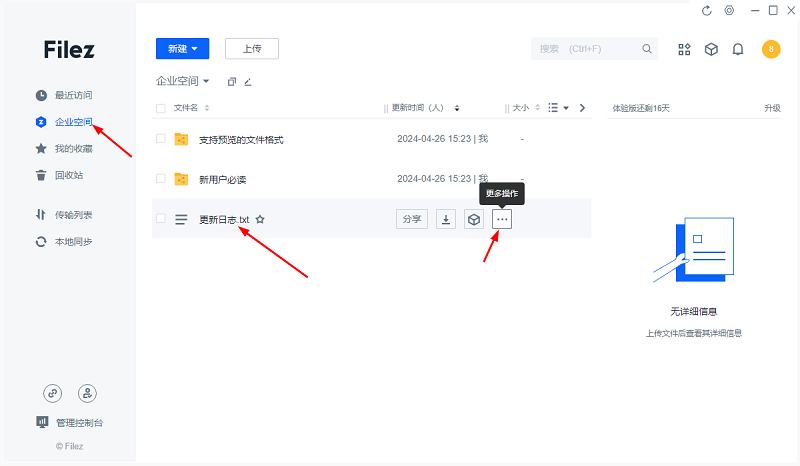800x466 pixels.
Task: Click the copy-window icon next to 企业空间
Action: [232, 82]
